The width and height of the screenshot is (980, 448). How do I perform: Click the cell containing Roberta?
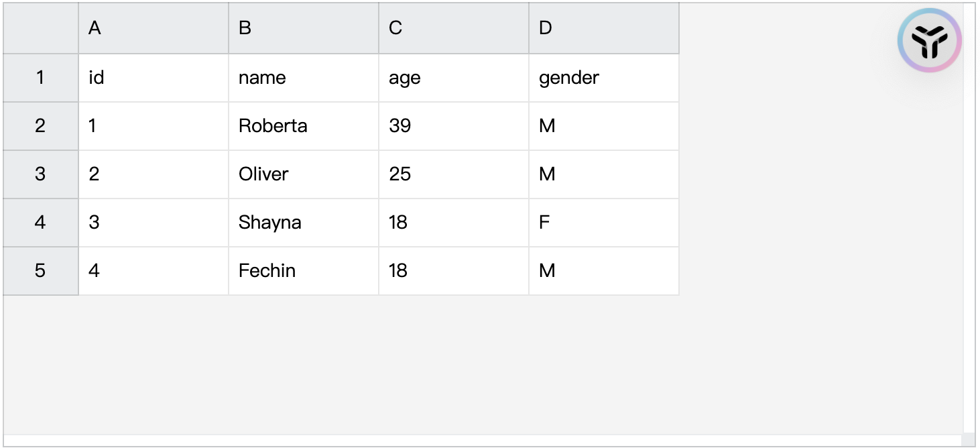[304, 126]
